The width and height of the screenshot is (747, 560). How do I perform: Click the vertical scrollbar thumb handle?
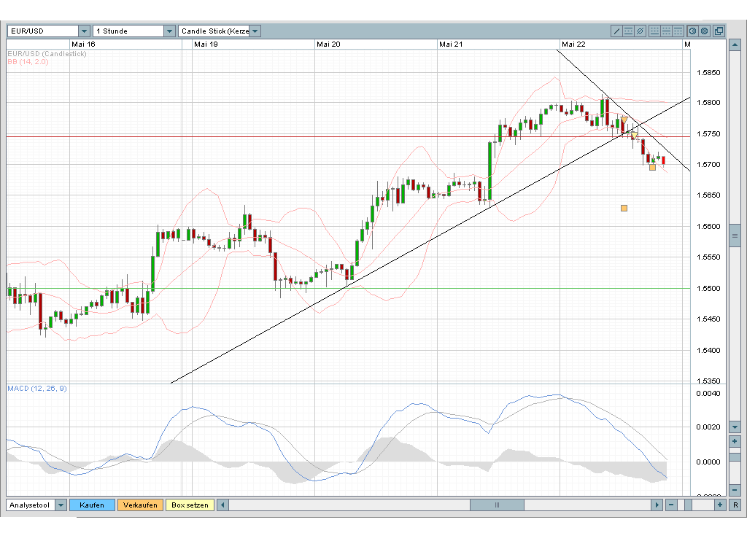point(735,236)
